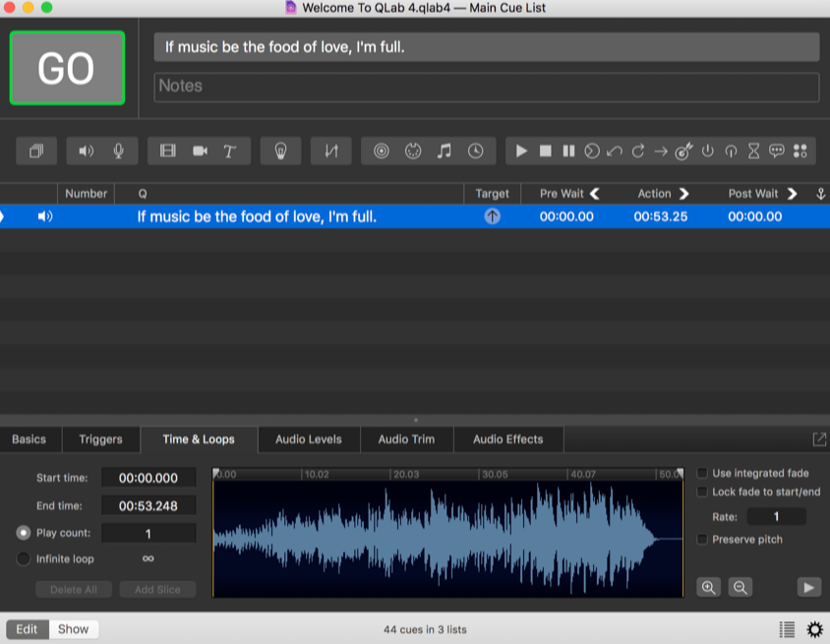Switch to Show mode
Image resolution: width=830 pixels, height=644 pixels.
tap(73, 629)
